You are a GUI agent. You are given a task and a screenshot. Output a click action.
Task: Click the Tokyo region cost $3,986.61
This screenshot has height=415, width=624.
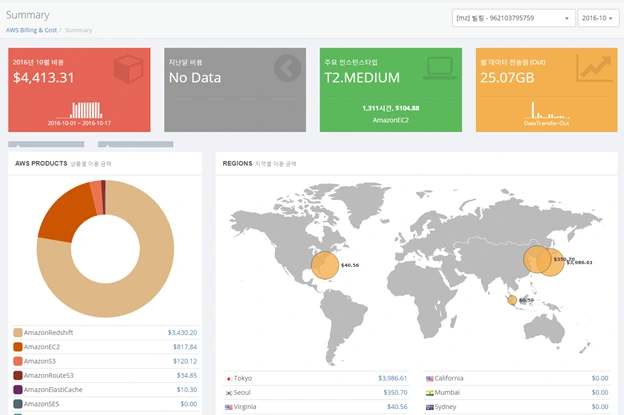point(392,378)
